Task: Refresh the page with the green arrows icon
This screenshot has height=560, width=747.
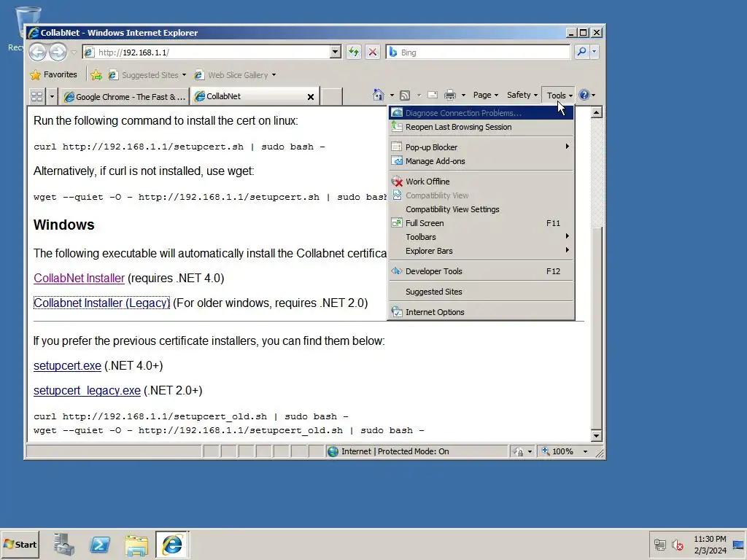Action: pos(354,52)
